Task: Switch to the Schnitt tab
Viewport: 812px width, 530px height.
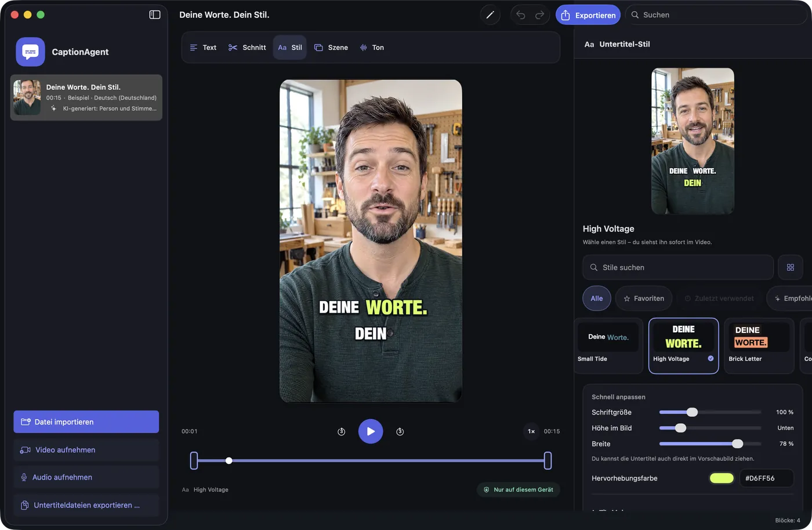Action: coord(247,48)
